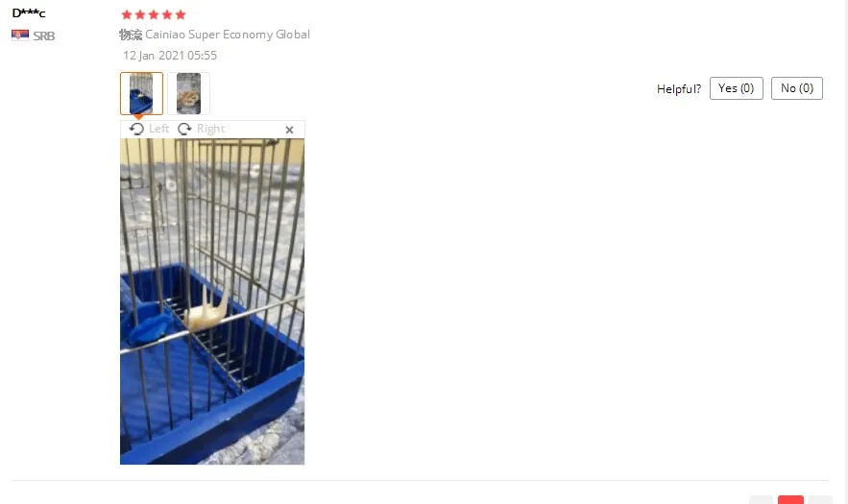The height and width of the screenshot is (504, 848).
Task: Click the five-star rating icons
Action: pyautogui.click(x=154, y=14)
